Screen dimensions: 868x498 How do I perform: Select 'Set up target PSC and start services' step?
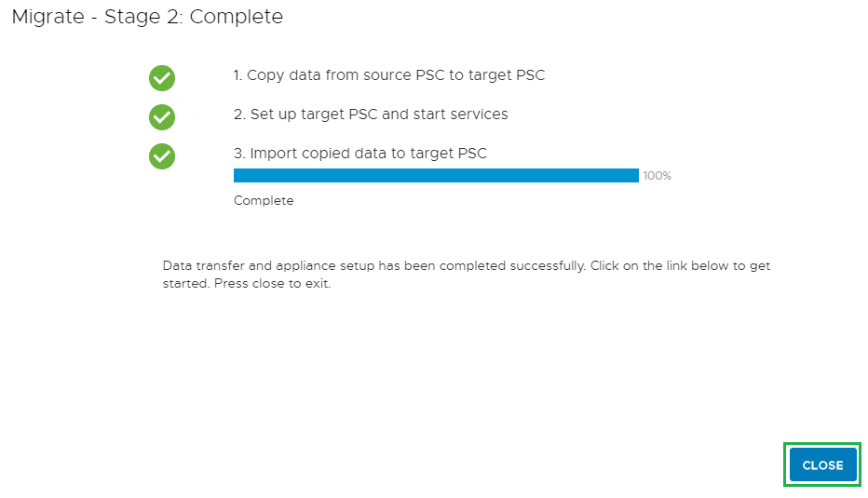pyautogui.click(x=379, y=114)
